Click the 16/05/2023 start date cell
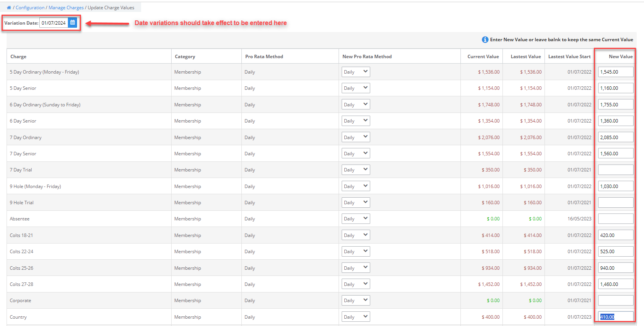This screenshot has width=644, height=326. point(579,219)
